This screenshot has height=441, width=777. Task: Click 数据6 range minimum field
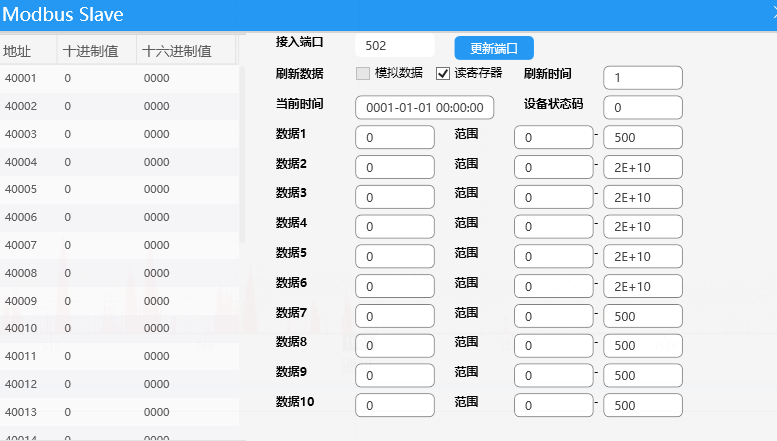[554, 286]
